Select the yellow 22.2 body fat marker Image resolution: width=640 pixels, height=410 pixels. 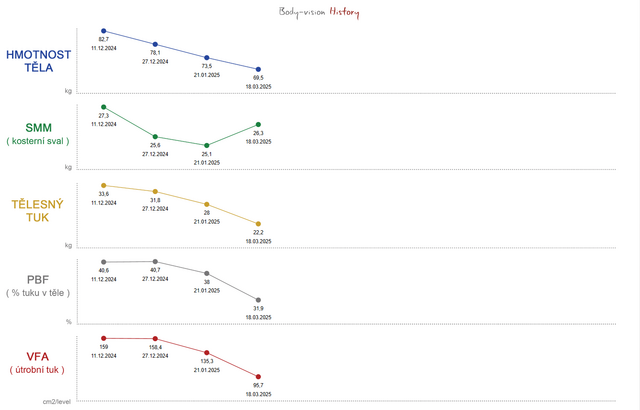pos(258,223)
